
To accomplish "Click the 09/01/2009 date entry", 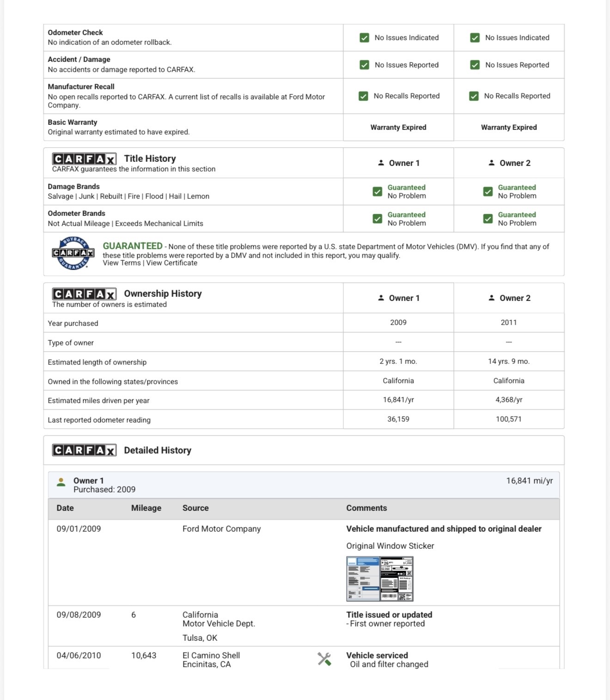I will (x=79, y=529).
